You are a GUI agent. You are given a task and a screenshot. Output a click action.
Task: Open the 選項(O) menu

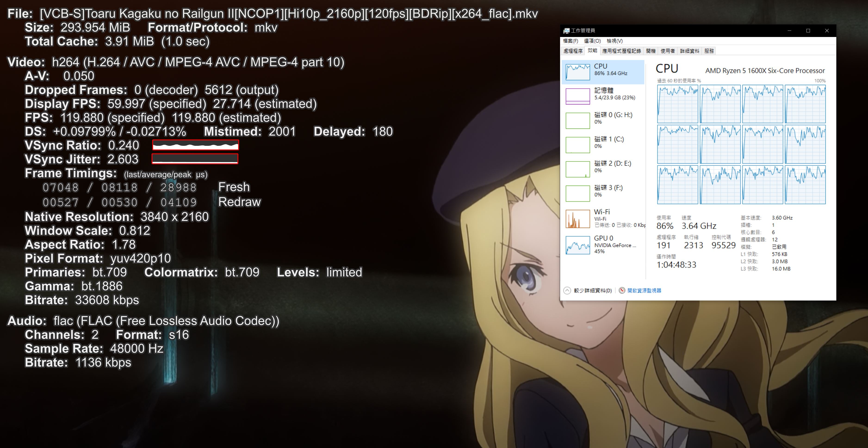point(592,41)
